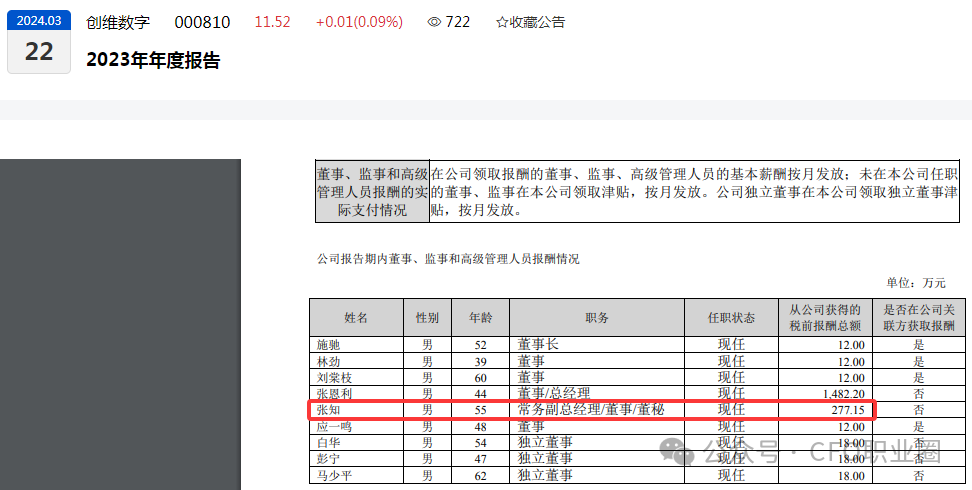Click the dark gray document sidebar panel
Viewport: 972px width, 490px height.
[x=120, y=324]
